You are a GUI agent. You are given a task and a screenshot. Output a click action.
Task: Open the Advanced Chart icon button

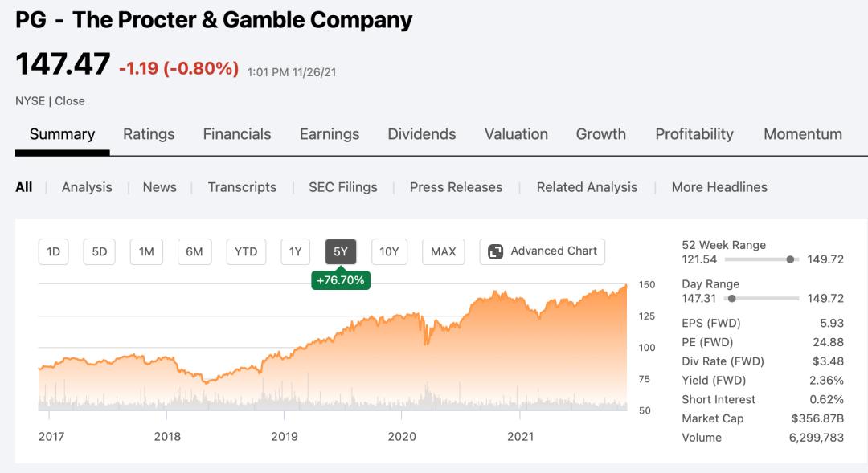pyautogui.click(x=496, y=251)
